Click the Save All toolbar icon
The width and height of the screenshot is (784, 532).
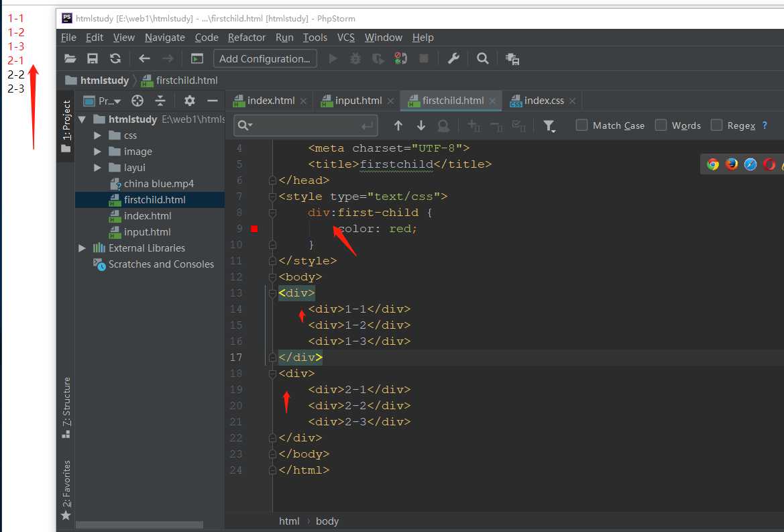coord(93,58)
